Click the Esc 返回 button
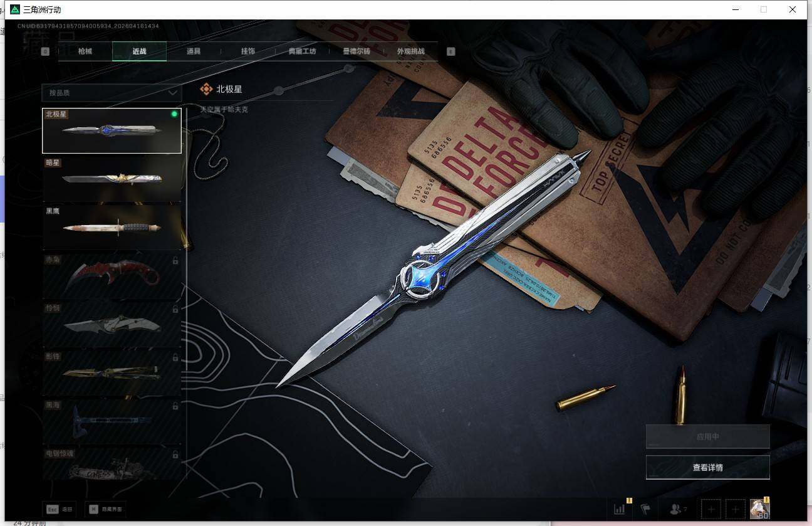This screenshot has height=526, width=812. tap(61, 510)
